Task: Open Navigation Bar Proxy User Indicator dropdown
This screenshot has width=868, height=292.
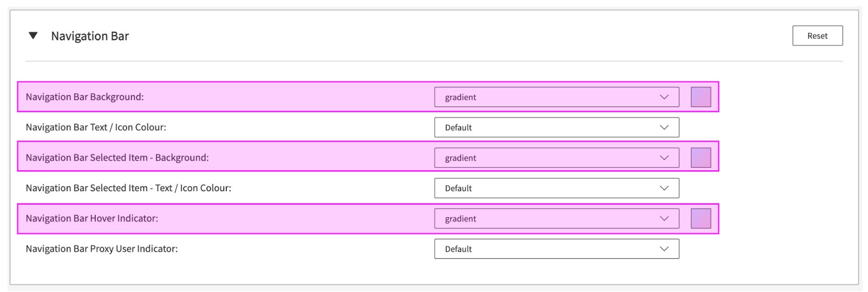Action: [x=556, y=249]
